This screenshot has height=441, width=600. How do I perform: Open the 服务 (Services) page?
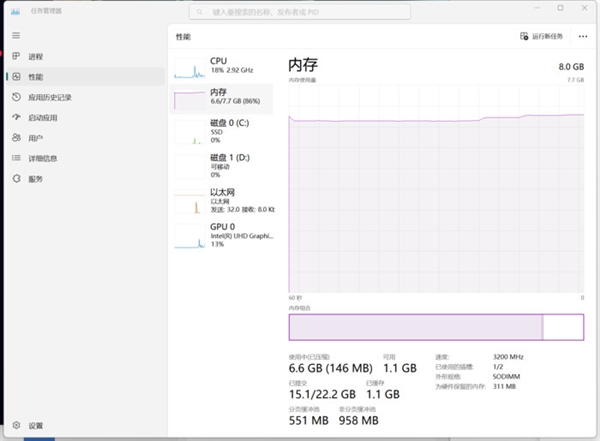pyautogui.click(x=86, y=179)
